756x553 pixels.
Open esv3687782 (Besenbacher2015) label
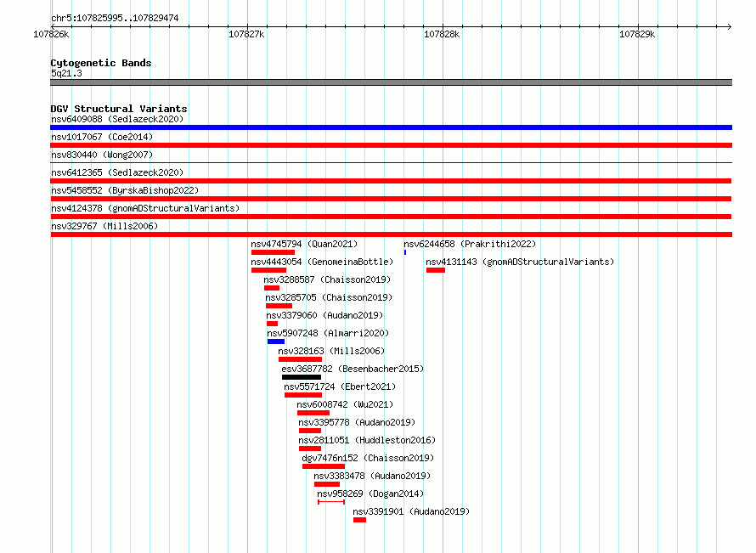[353, 369]
